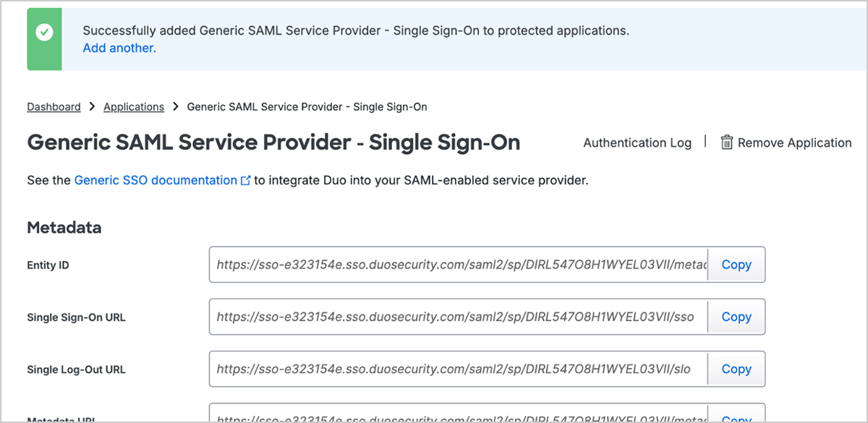Click the external link icon after documentation

[245, 181]
